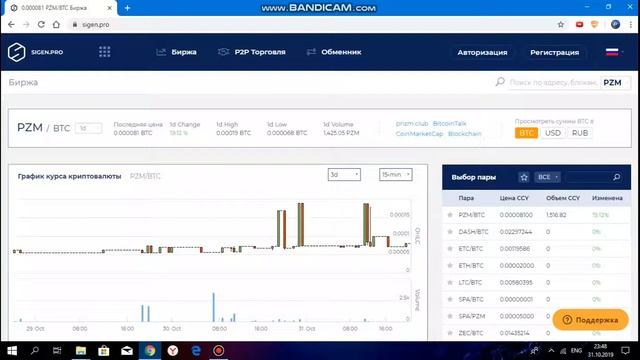Image resolution: width=640 pixels, height=360 pixels.
Task: Open the 15-min interval dropdown
Action: click(396, 175)
